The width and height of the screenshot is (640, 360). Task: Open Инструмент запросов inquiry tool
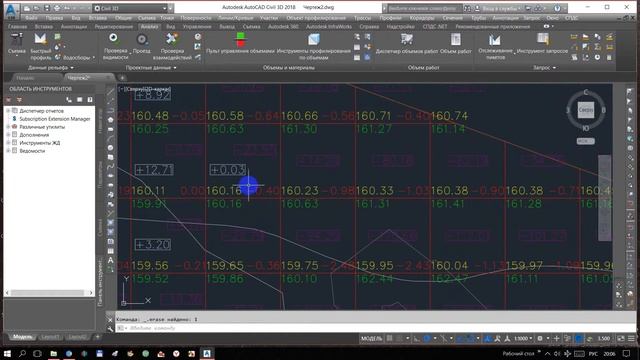542,44
